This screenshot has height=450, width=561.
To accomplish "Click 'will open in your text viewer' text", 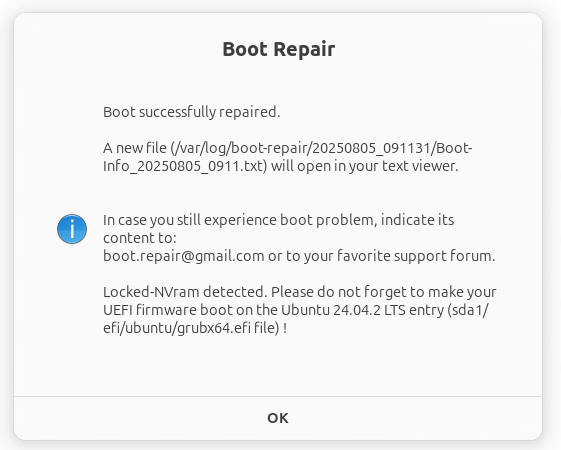I will click(x=362, y=166).
